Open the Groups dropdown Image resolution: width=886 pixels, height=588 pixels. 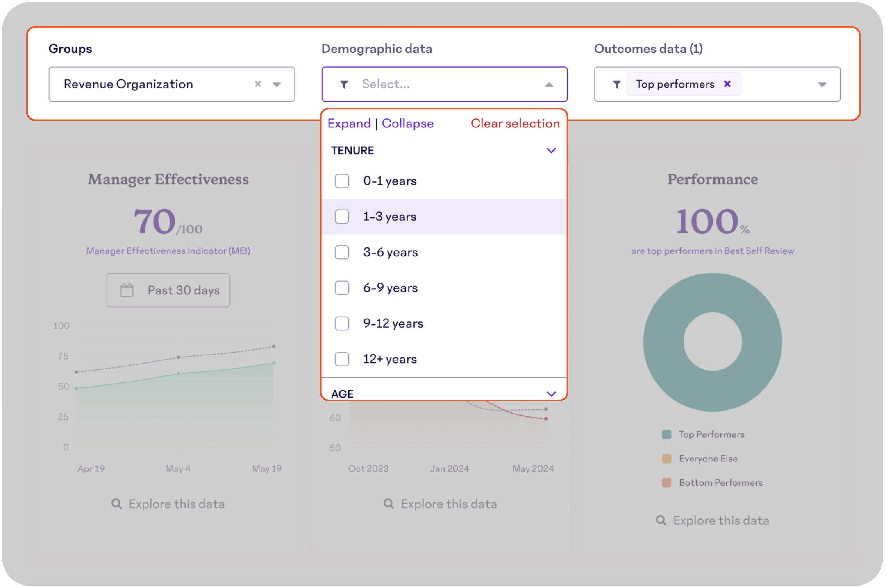(x=277, y=84)
